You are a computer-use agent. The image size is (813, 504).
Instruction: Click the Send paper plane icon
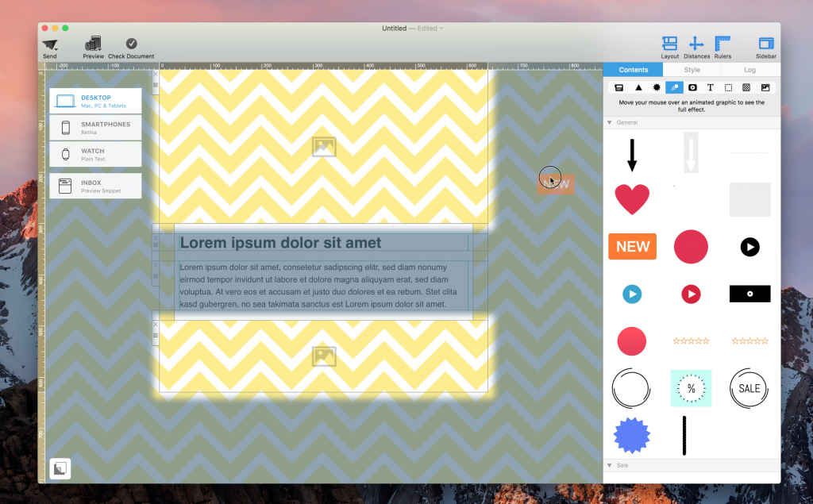tap(50, 44)
